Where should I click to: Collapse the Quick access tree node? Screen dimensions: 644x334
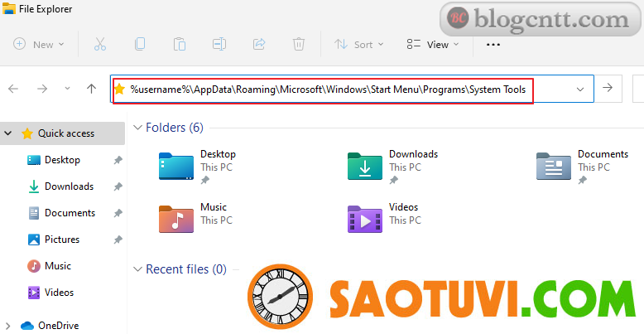[7, 133]
